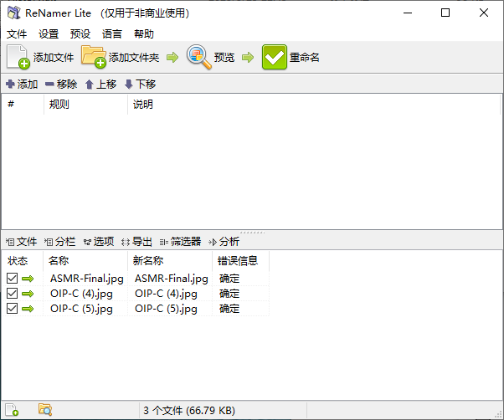Click the 分析 analyze button
Screen dimensions: 504x420
[x=224, y=242]
